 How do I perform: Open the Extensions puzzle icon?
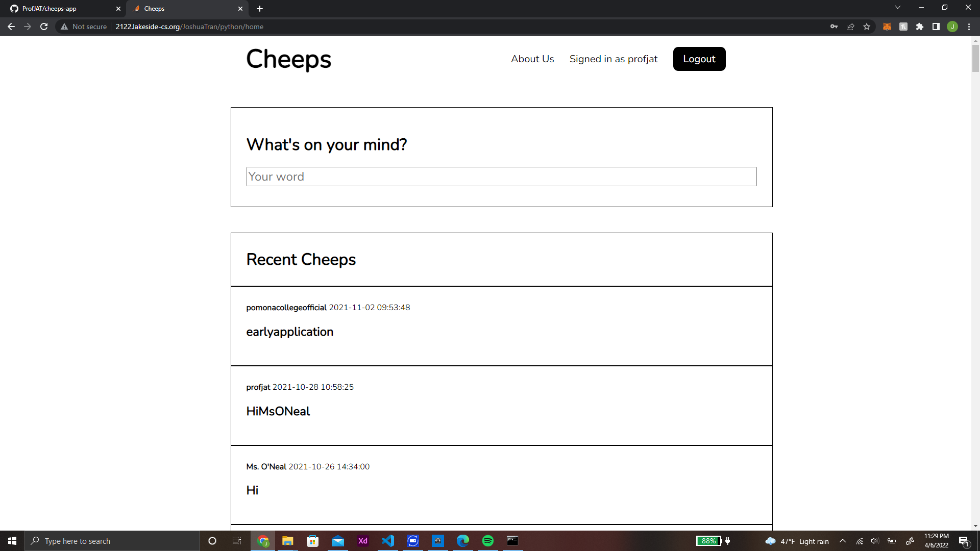[920, 27]
